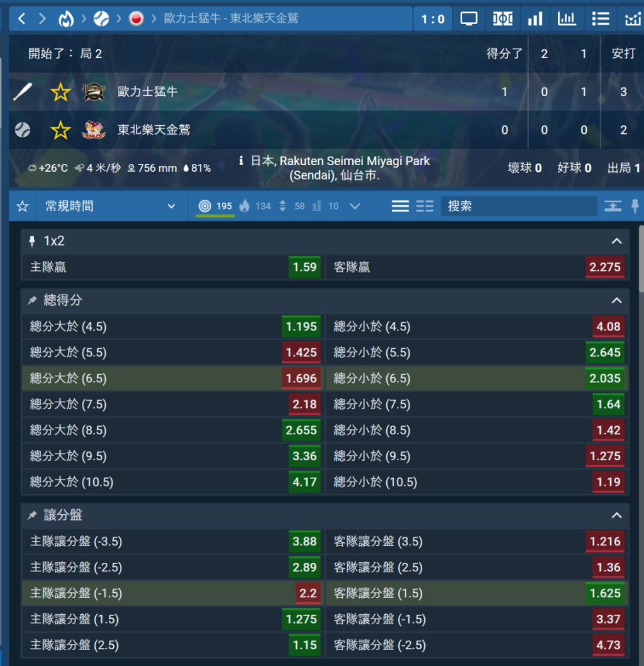
Task: Select 總分小於 (6.5) odds 2.035
Action: [x=605, y=378]
